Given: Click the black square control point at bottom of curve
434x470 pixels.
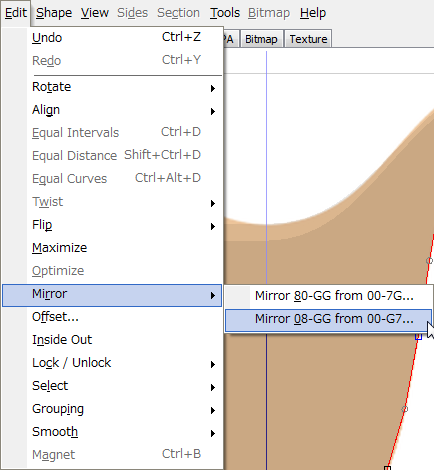Looking at the screenshot, I should tap(387, 468).
